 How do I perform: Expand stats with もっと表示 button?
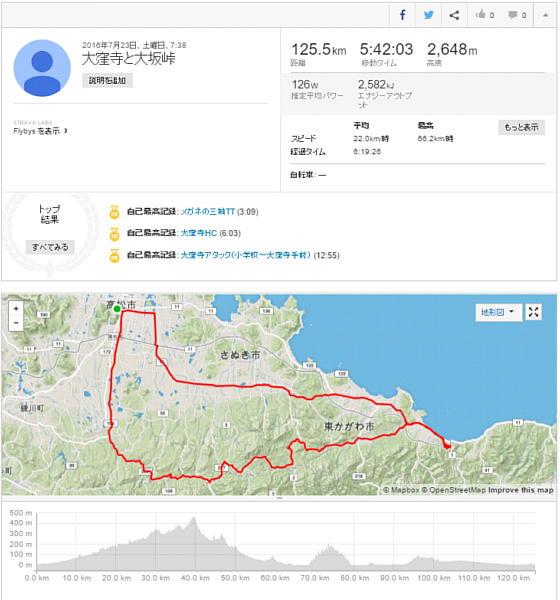coord(521,127)
